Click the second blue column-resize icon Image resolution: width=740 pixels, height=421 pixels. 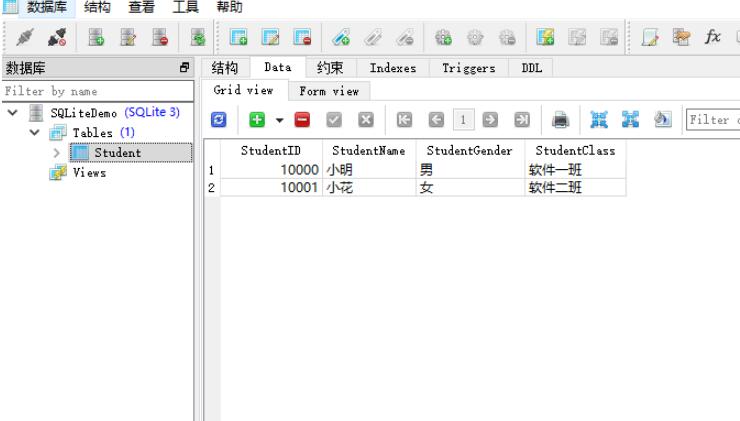point(631,120)
